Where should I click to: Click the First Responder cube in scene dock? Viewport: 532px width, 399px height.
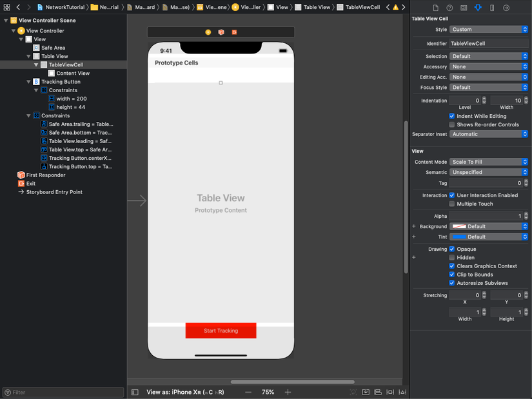pos(221,32)
